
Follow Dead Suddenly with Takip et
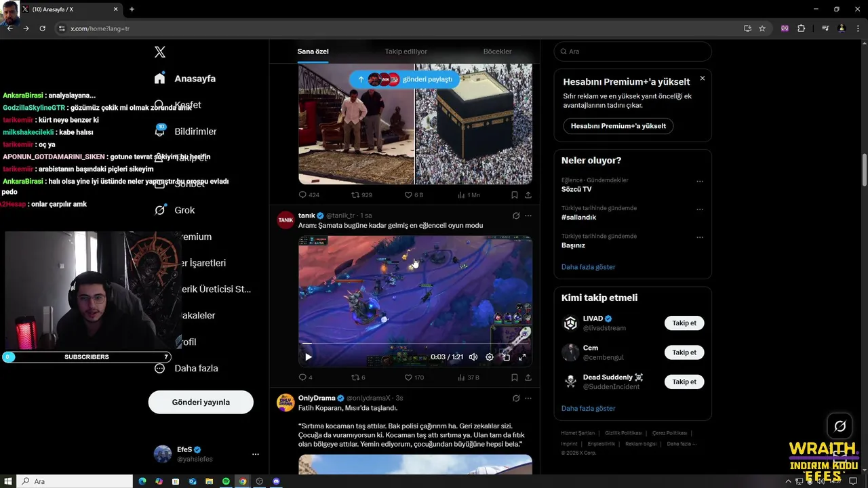684,382
